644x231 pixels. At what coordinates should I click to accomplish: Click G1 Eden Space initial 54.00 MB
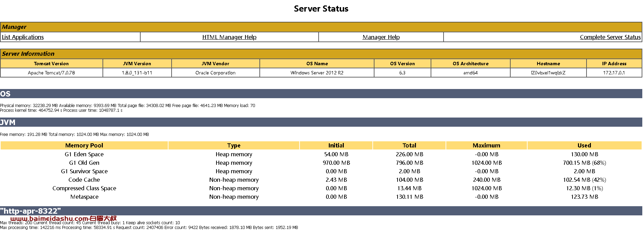tap(336, 154)
